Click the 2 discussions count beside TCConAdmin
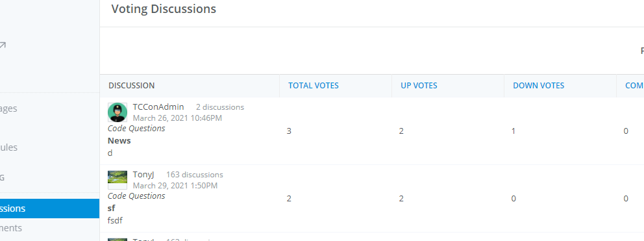 click(219, 107)
